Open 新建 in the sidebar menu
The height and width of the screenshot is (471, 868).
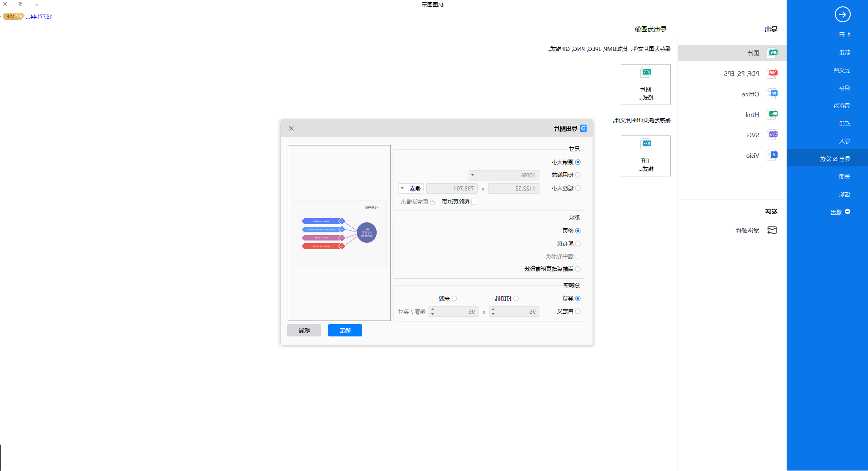coord(845,53)
